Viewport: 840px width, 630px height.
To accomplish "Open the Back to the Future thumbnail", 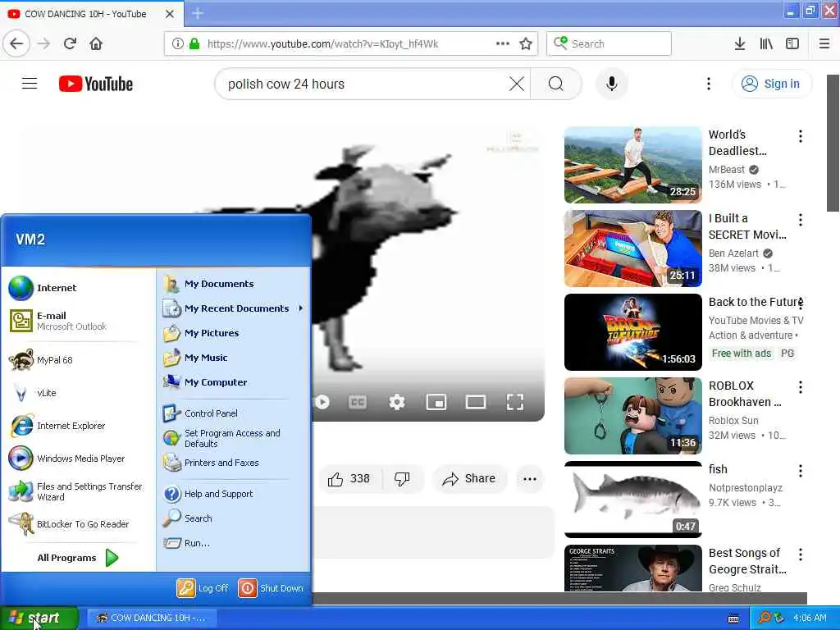I will pos(632,332).
